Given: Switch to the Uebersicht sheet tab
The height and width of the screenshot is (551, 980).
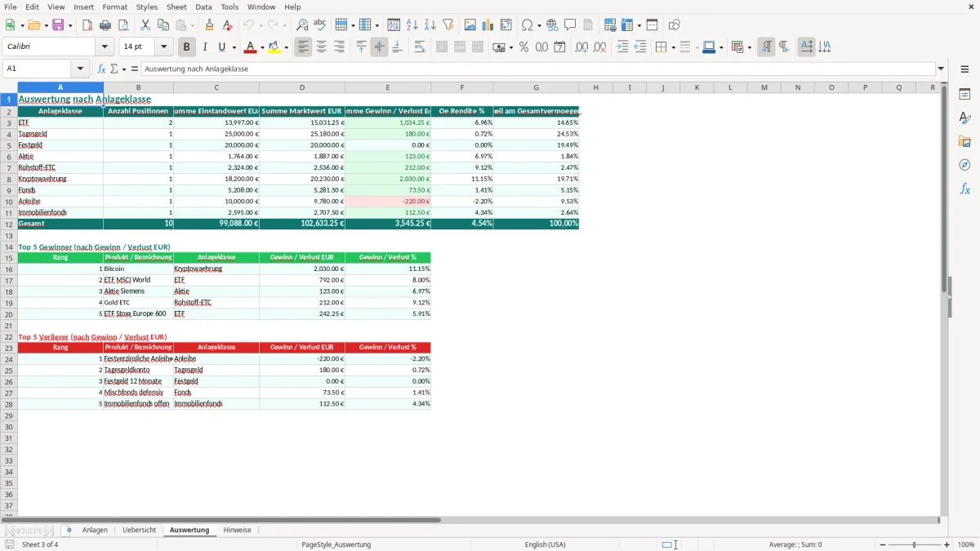Looking at the screenshot, I should click(139, 531).
